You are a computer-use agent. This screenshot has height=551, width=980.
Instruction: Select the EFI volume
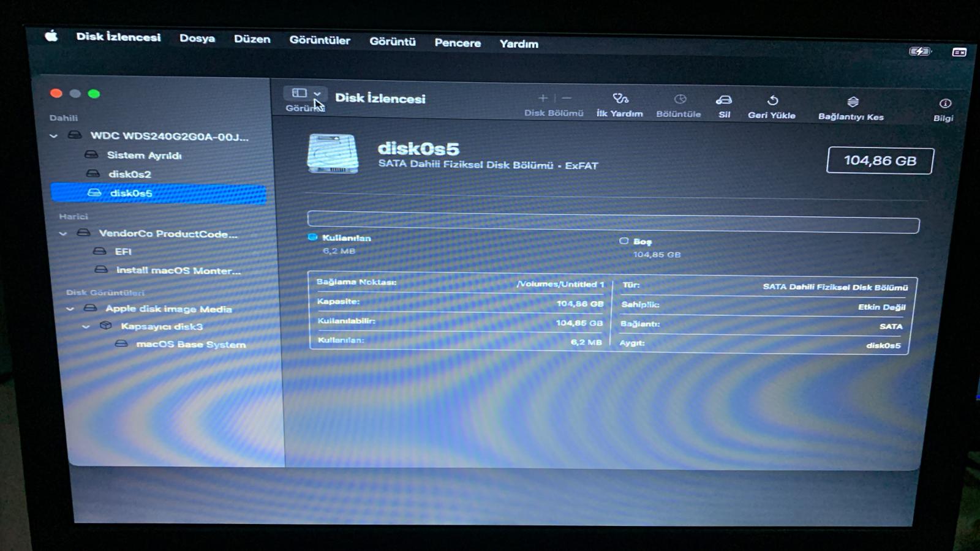(123, 251)
